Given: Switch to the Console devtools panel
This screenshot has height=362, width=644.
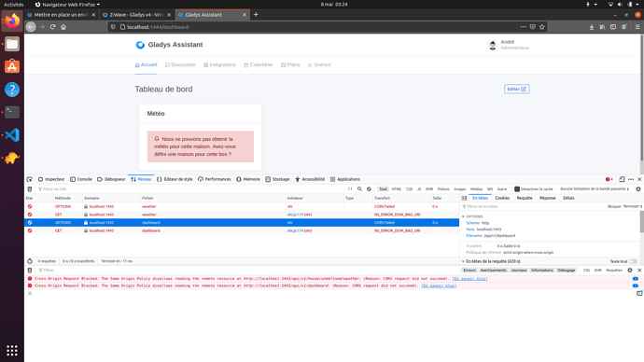Looking at the screenshot, I should (x=81, y=179).
